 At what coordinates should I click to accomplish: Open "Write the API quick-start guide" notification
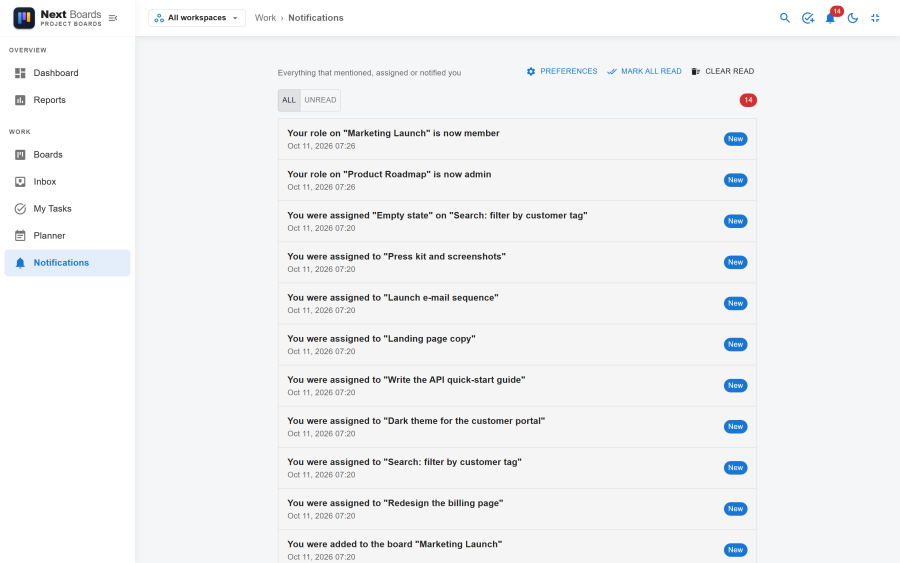click(517, 386)
